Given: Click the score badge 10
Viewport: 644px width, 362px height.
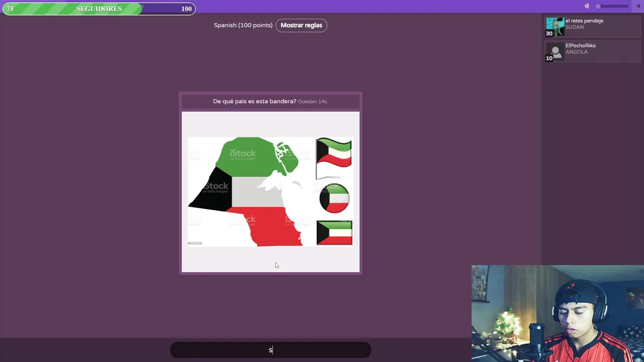Looking at the screenshot, I should [x=549, y=58].
